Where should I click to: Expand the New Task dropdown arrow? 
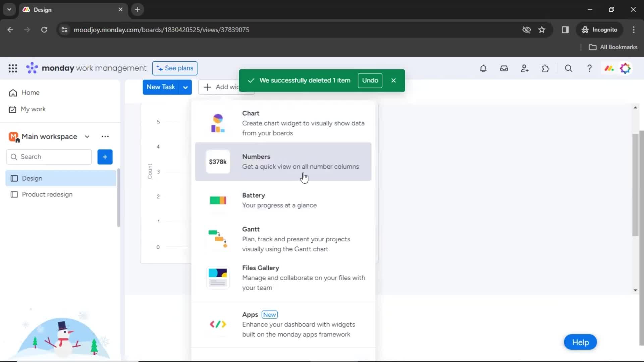pos(186,86)
